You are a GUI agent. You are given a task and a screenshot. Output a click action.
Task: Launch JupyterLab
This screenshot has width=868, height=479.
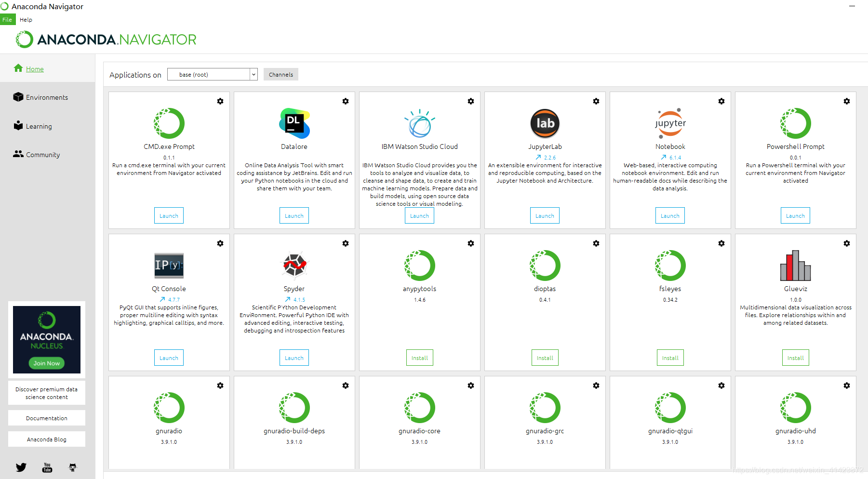pos(545,215)
